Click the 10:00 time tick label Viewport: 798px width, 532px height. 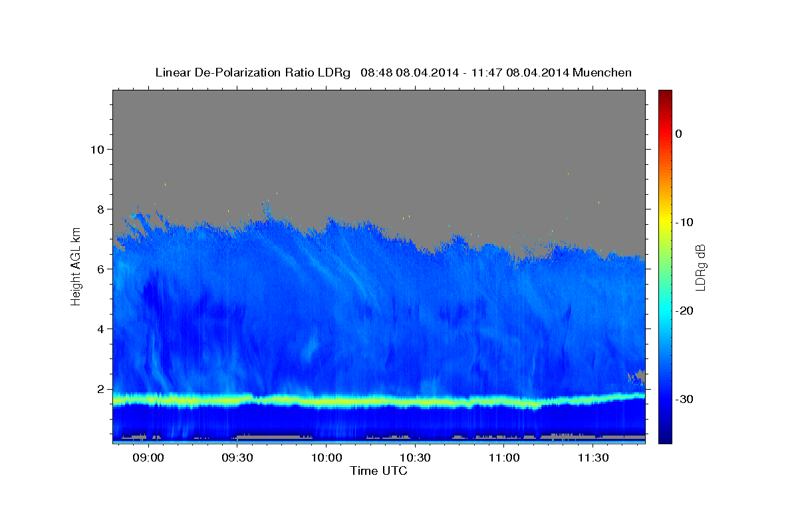pyautogui.click(x=327, y=458)
